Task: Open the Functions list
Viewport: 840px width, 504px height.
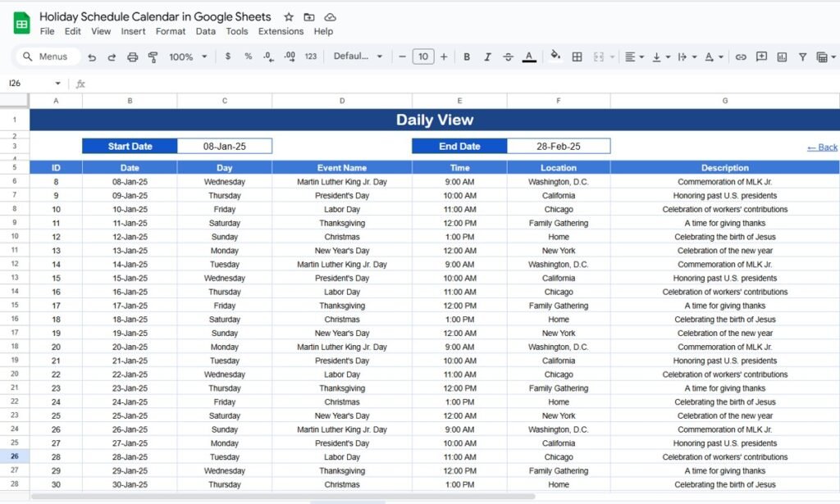Action: click(x=822, y=57)
